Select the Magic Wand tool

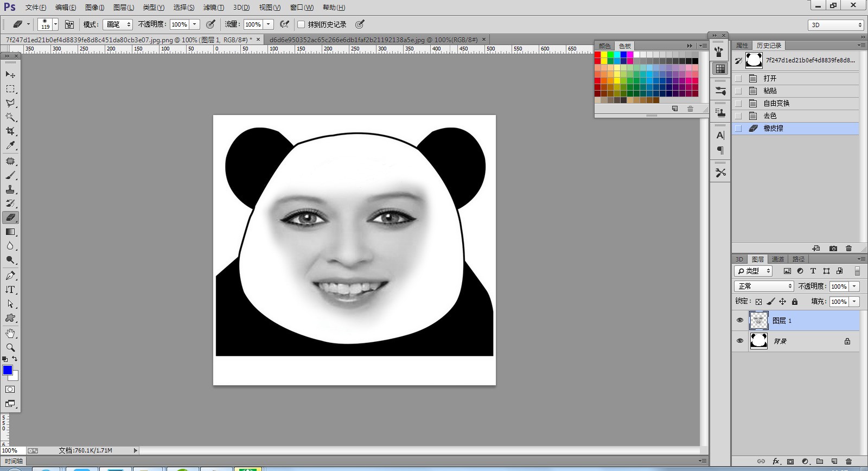pos(10,117)
